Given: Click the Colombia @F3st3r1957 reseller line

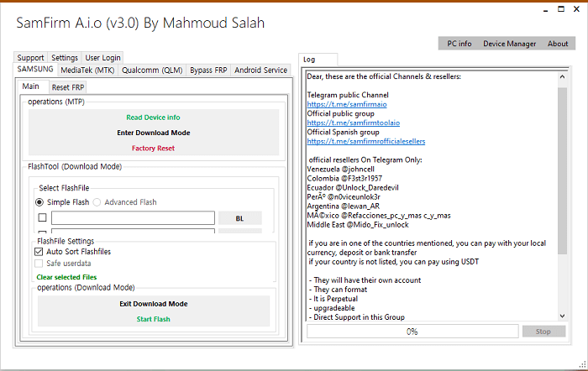Looking at the screenshot, I should (344, 179).
